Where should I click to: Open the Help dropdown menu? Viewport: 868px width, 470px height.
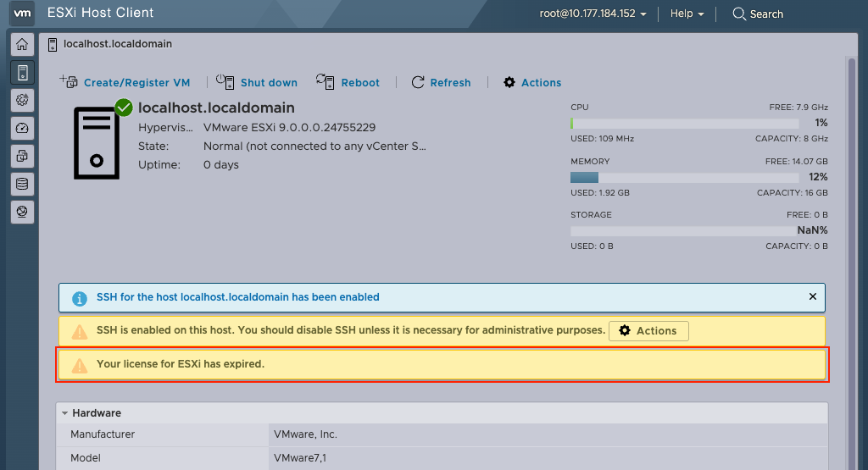(687, 14)
